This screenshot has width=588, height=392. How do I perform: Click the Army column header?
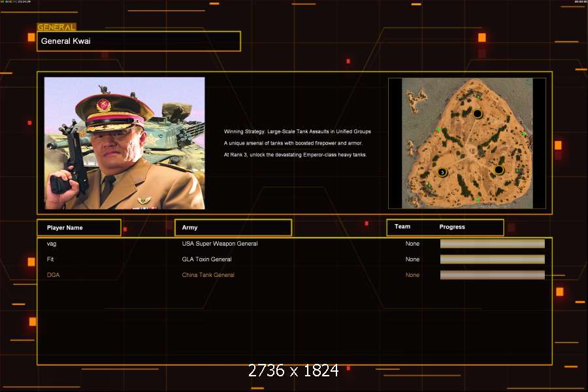233,228
